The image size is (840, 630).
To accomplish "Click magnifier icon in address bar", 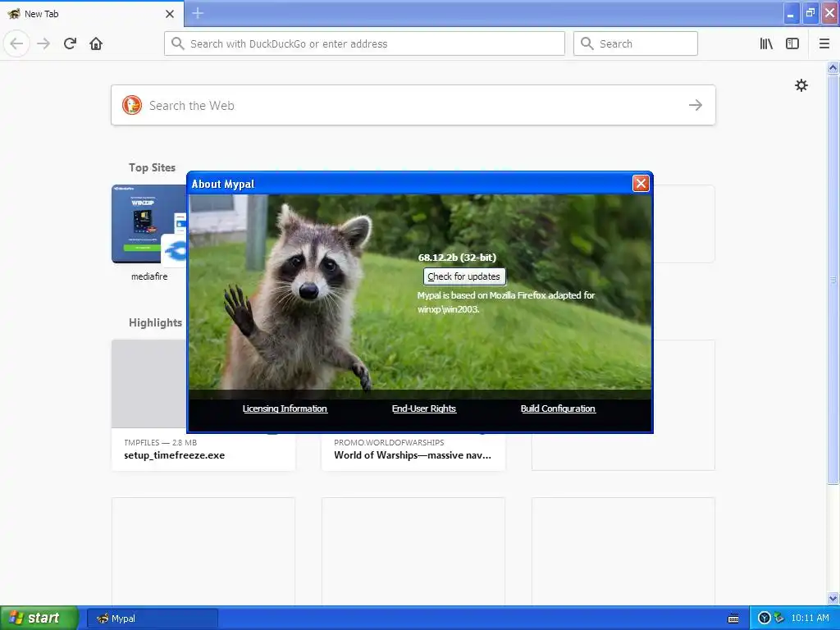I will click(x=178, y=43).
